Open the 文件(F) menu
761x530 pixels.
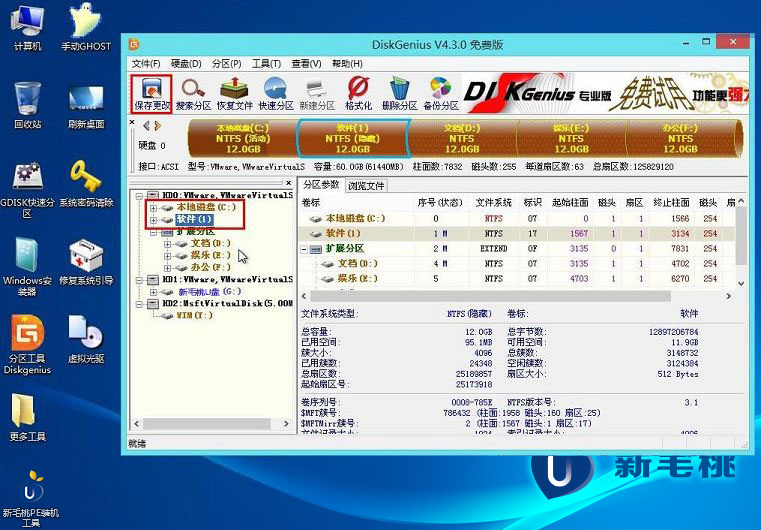[146, 64]
